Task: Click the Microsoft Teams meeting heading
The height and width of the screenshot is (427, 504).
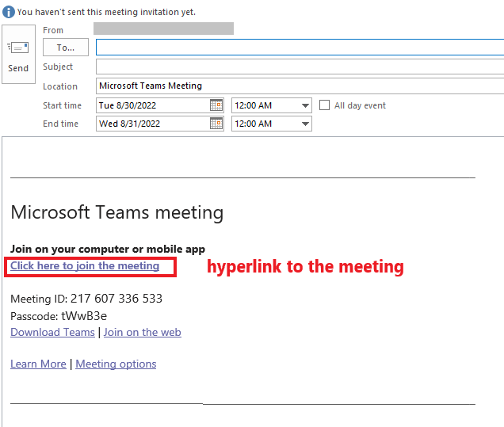Action: tap(117, 212)
